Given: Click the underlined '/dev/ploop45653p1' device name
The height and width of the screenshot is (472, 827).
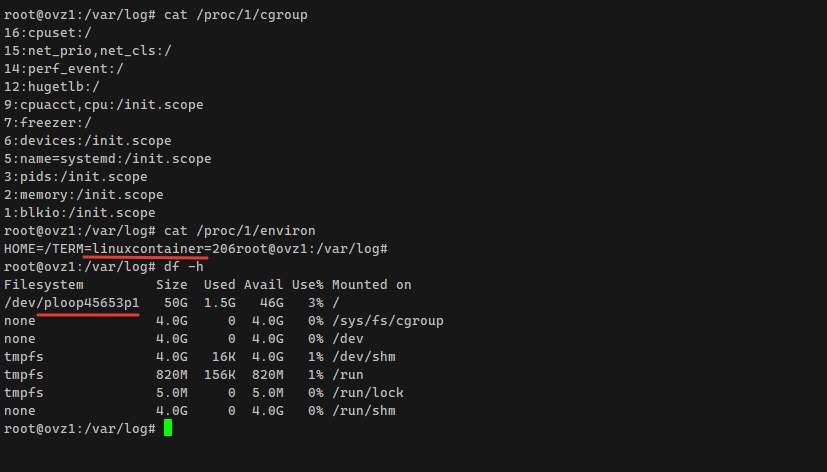Looking at the screenshot, I should [72, 302].
